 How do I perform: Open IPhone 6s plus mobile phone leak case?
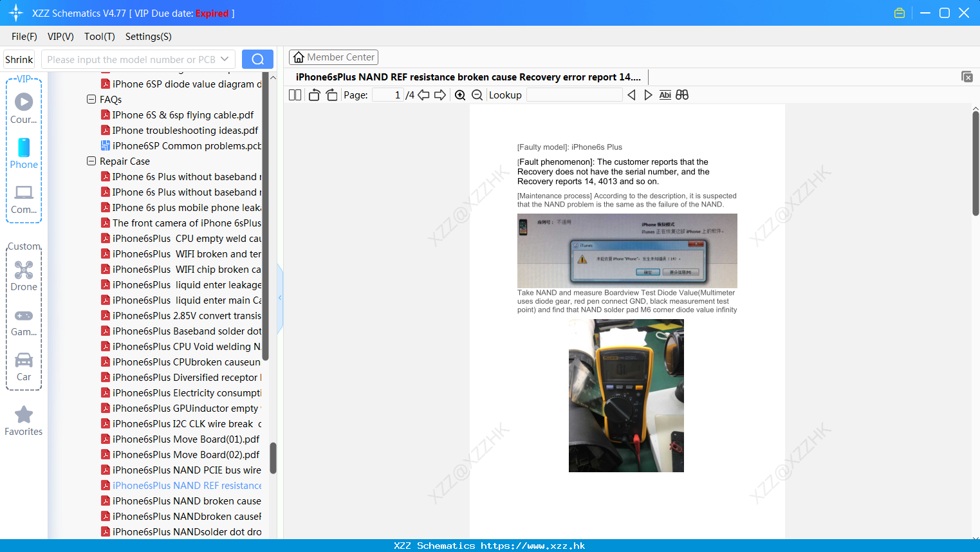point(181,208)
